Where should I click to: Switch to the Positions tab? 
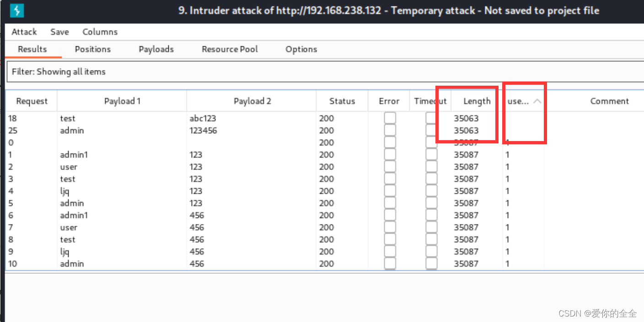click(93, 49)
